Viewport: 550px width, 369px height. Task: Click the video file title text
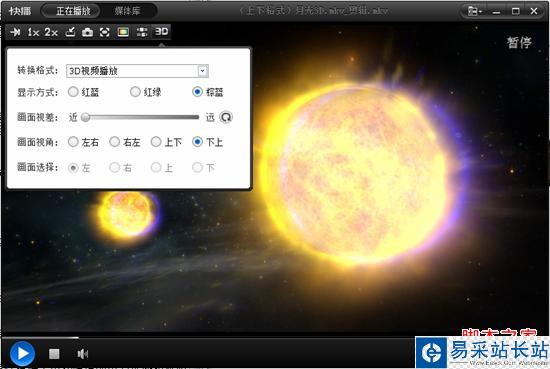click(x=314, y=11)
